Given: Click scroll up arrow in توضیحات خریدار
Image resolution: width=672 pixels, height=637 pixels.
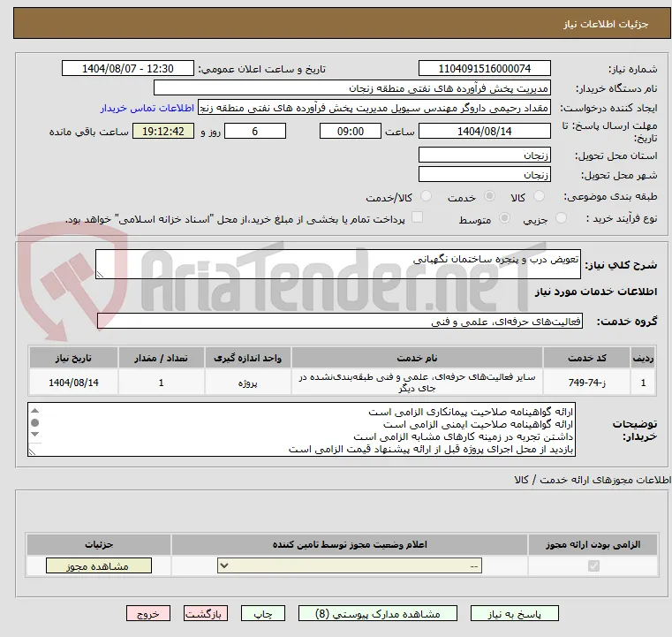Looking at the screenshot, I should pyautogui.click(x=35, y=411).
